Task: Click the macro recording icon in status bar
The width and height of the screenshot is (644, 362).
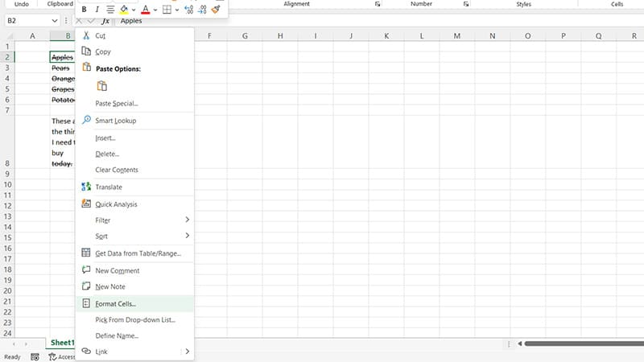Action: pyautogui.click(x=35, y=357)
